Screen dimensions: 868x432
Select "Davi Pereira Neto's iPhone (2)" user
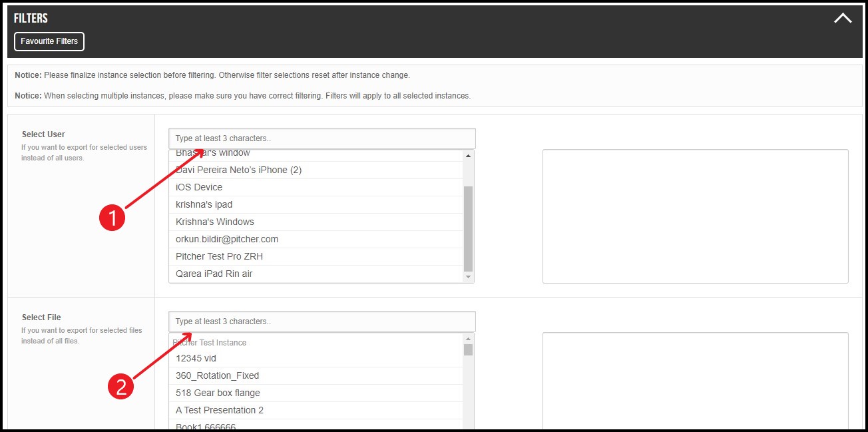click(x=238, y=170)
